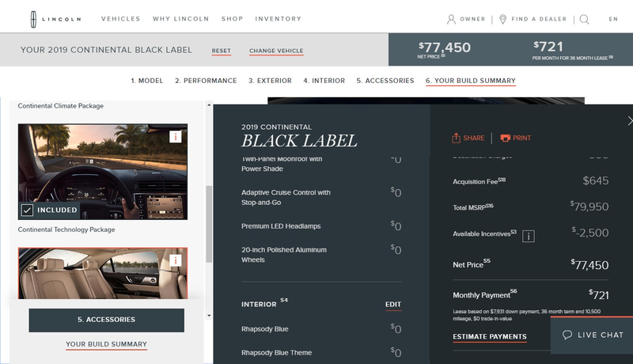633x364 pixels.
Task: Click 20-Inch Polished Aluminum Wheels row
Action: (x=321, y=255)
